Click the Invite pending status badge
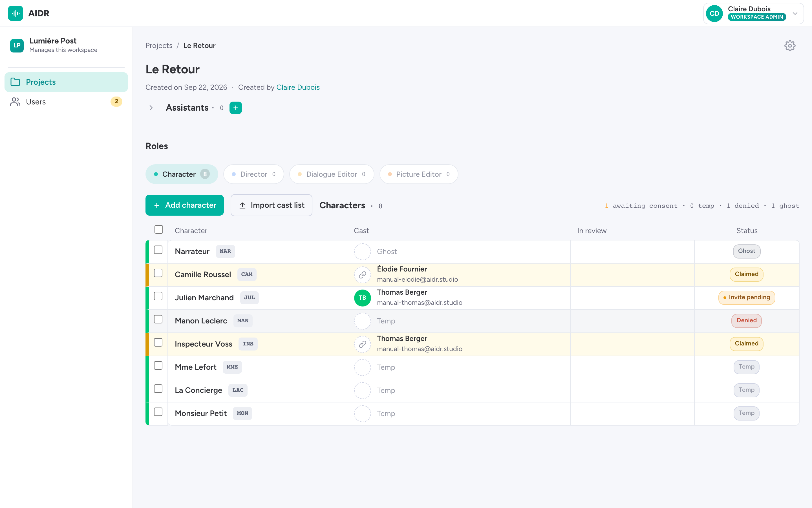The image size is (812, 508). click(x=747, y=298)
